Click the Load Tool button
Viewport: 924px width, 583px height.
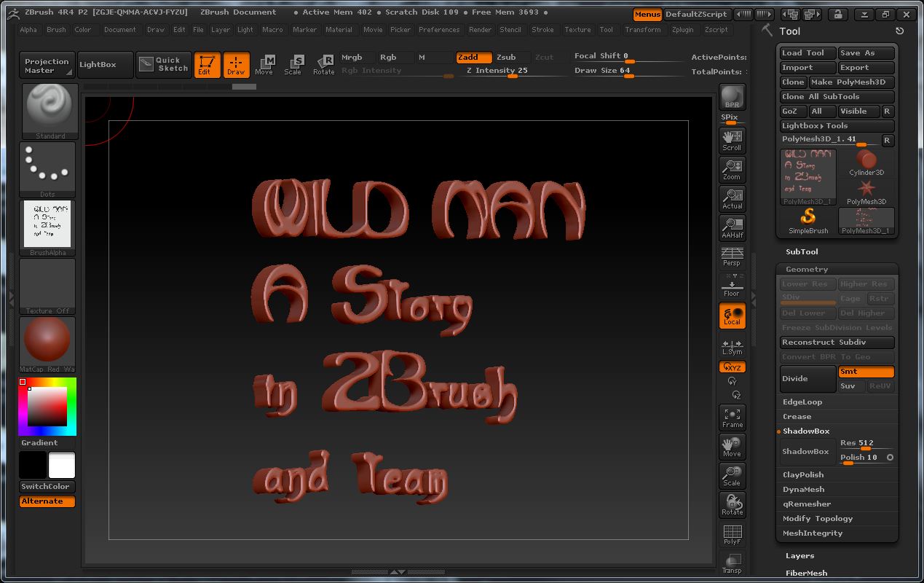(807, 53)
